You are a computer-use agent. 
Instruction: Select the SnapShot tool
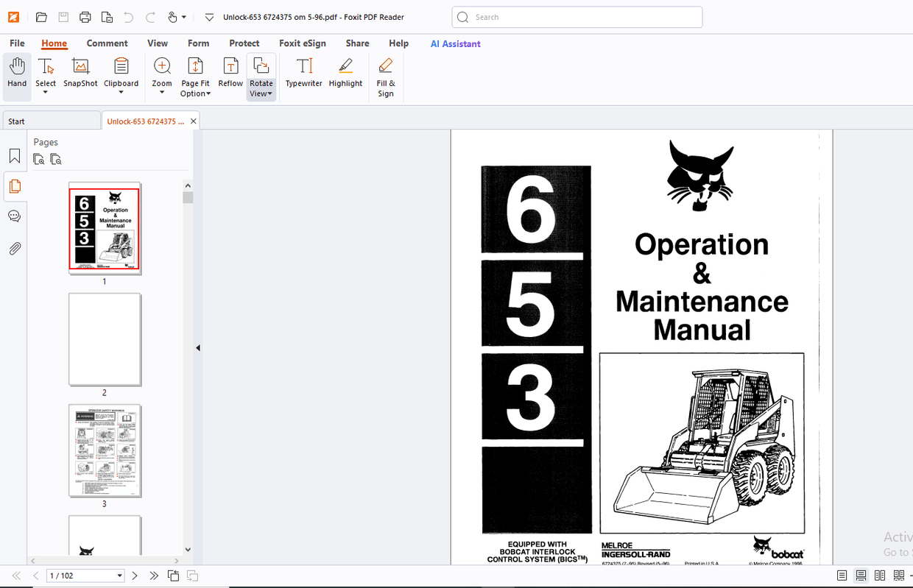[x=80, y=74]
